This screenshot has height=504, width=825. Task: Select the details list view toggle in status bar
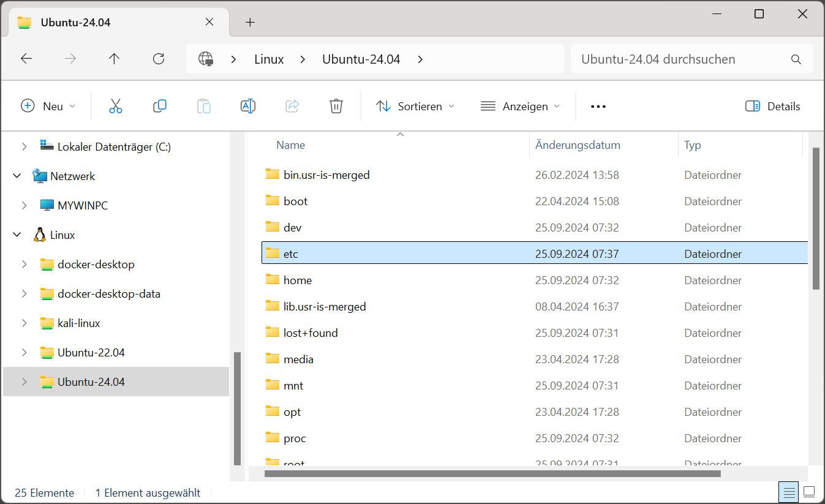pyautogui.click(x=789, y=492)
